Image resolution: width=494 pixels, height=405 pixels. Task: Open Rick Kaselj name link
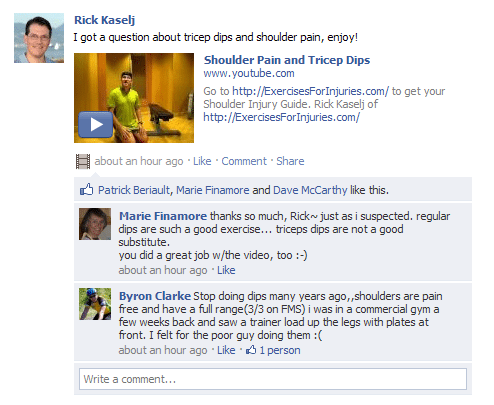coord(104,20)
